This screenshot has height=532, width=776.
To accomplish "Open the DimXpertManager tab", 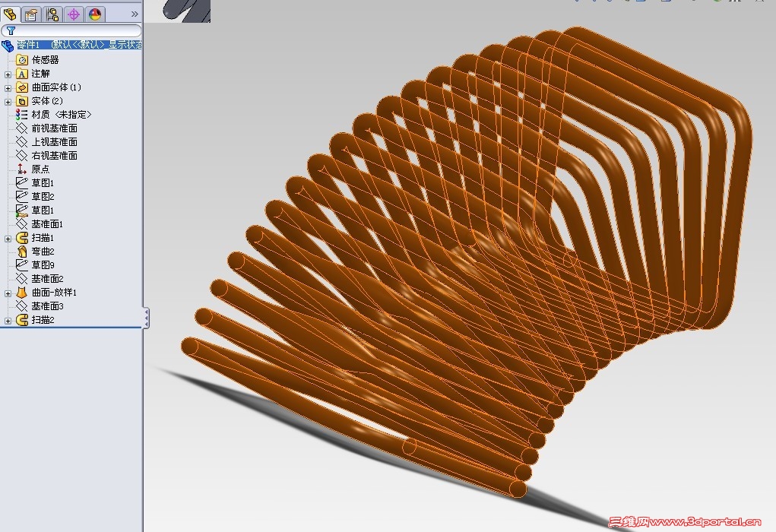I will pyautogui.click(x=74, y=14).
